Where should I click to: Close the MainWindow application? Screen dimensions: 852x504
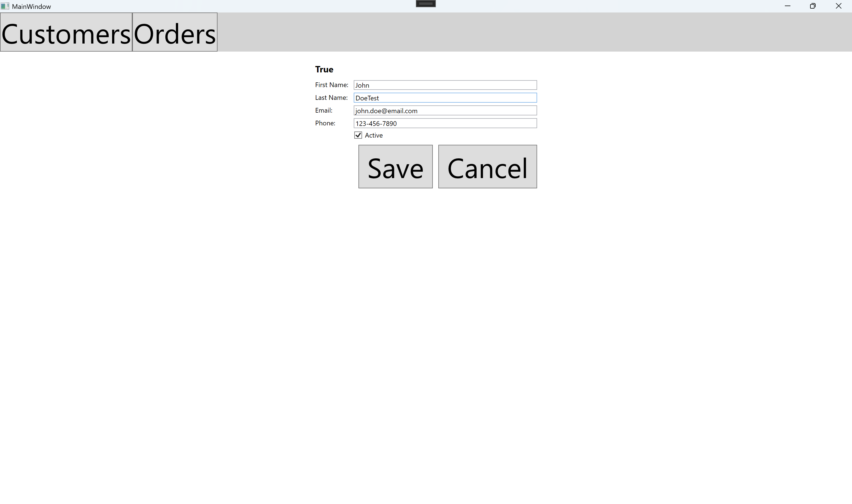[x=838, y=6]
